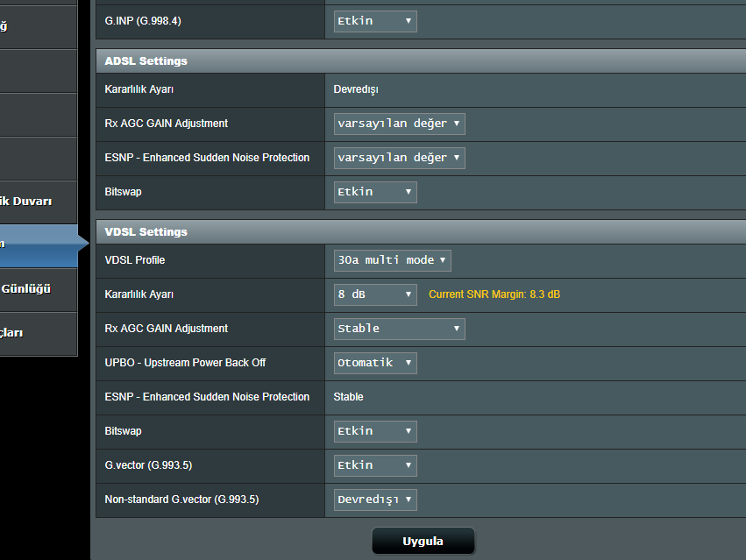Open Non-standard G.vector Devredışı dropdown
This screenshot has width=746, height=560.
374,500
